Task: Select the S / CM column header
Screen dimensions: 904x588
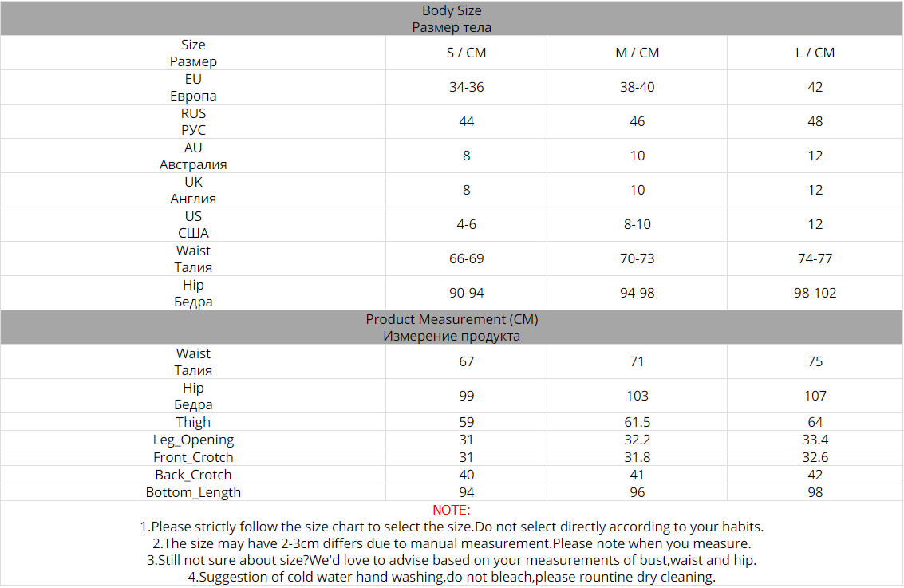Action: (466, 53)
